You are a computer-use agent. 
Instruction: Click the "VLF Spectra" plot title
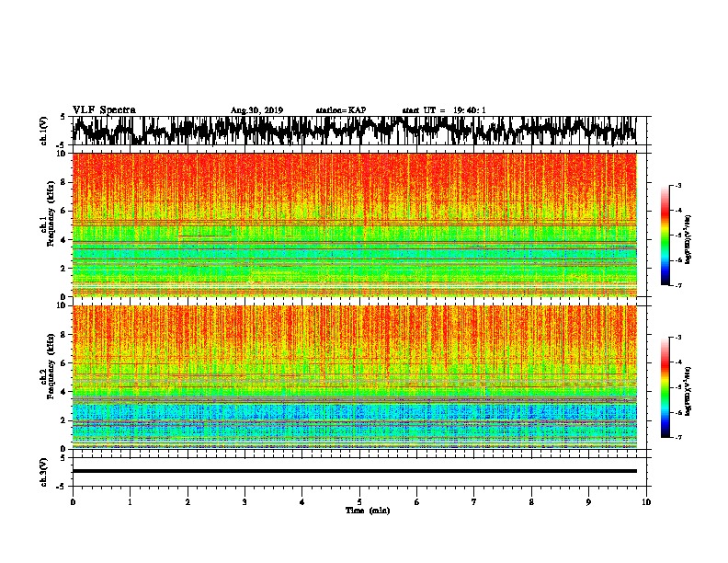pyautogui.click(x=104, y=110)
